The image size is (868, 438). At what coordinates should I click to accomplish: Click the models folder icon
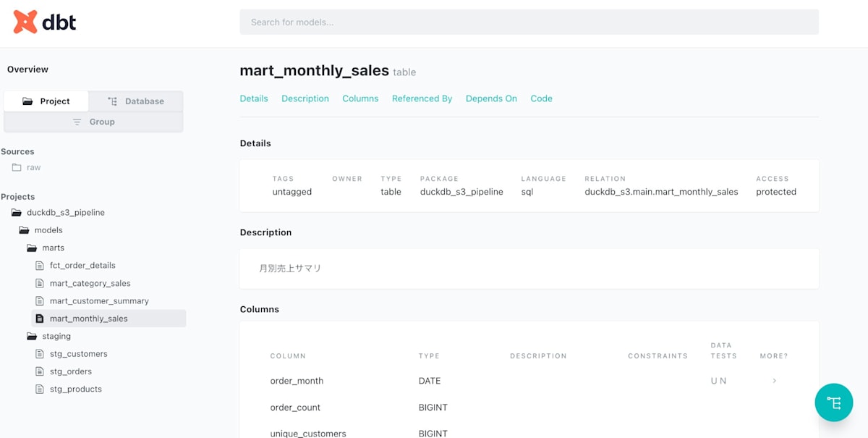pyautogui.click(x=24, y=230)
